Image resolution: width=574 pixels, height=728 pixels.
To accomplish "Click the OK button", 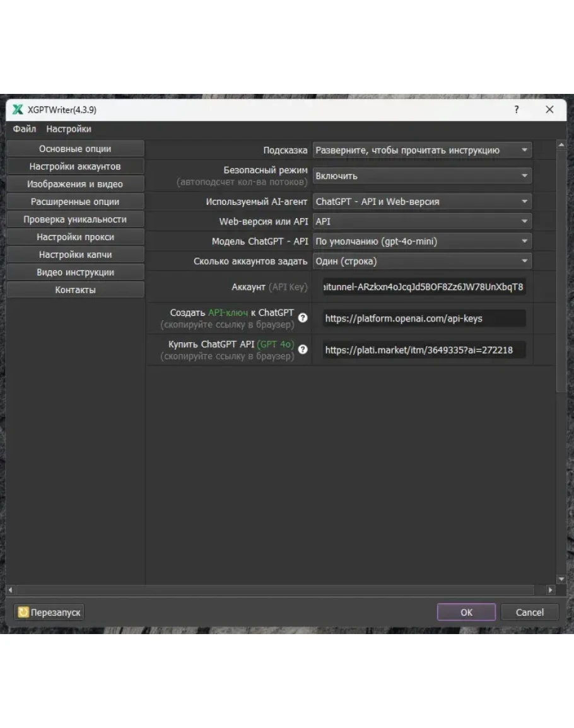I will [x=466, y=613].
